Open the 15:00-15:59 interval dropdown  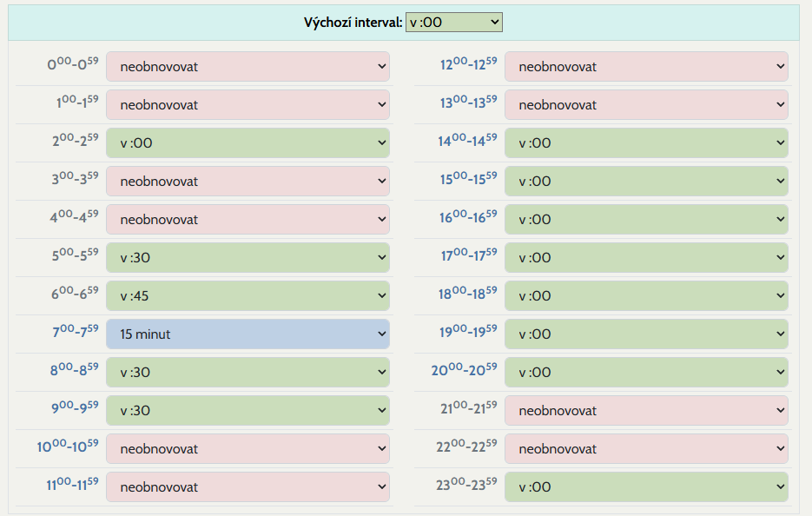(646, 182)
